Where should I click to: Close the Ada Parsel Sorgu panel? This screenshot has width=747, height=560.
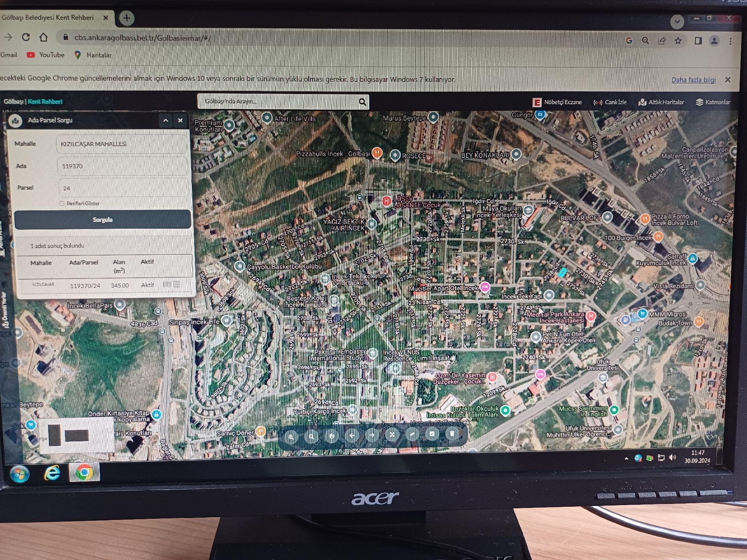(180, 121)
